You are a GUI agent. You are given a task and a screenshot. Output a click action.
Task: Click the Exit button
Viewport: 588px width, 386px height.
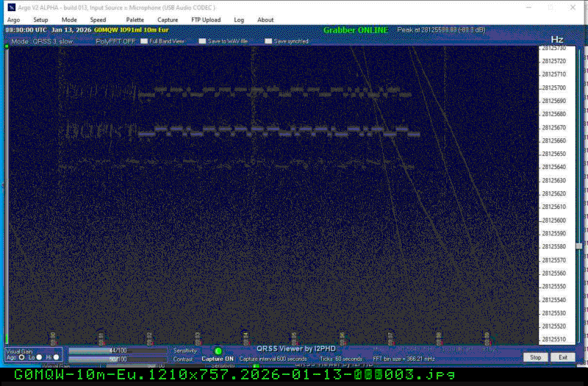[562, 357]
